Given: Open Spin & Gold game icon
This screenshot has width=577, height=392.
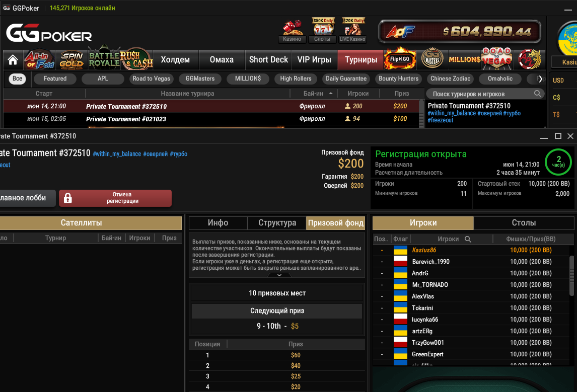Looking at the screenshot, I should (72, 60).
